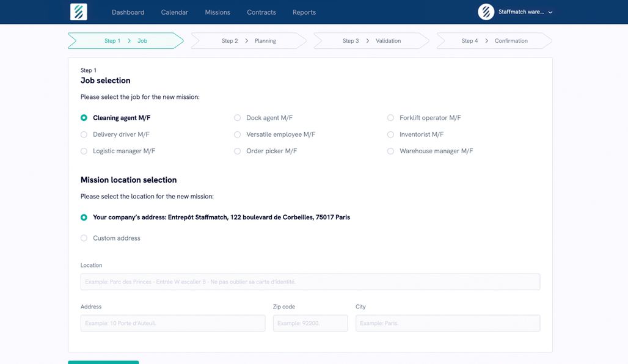The height and width of the screenshot is (364, 628).
Task: Jump to Step 2 Planning
Action: click(247, 40)
